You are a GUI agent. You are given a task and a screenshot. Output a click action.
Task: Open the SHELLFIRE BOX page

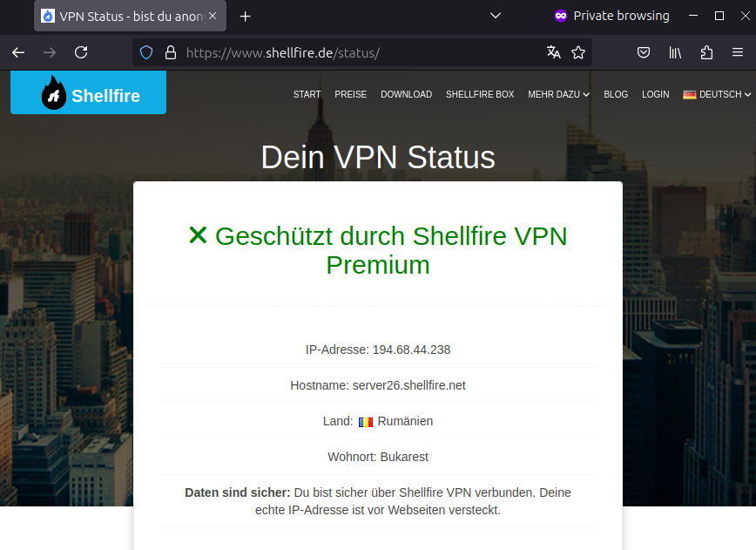tap(480, 94)
